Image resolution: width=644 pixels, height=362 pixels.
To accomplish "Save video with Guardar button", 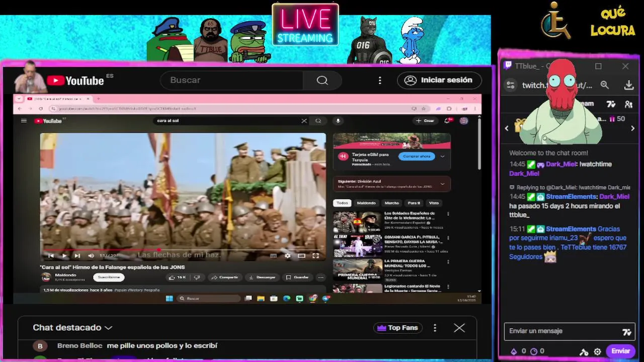I will (297, 277).
